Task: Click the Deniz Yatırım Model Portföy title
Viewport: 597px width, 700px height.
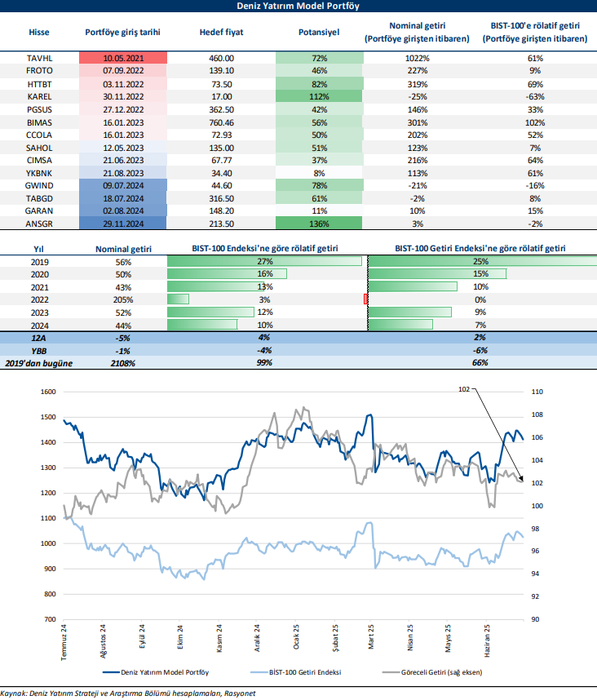Action: pos(298,7)
